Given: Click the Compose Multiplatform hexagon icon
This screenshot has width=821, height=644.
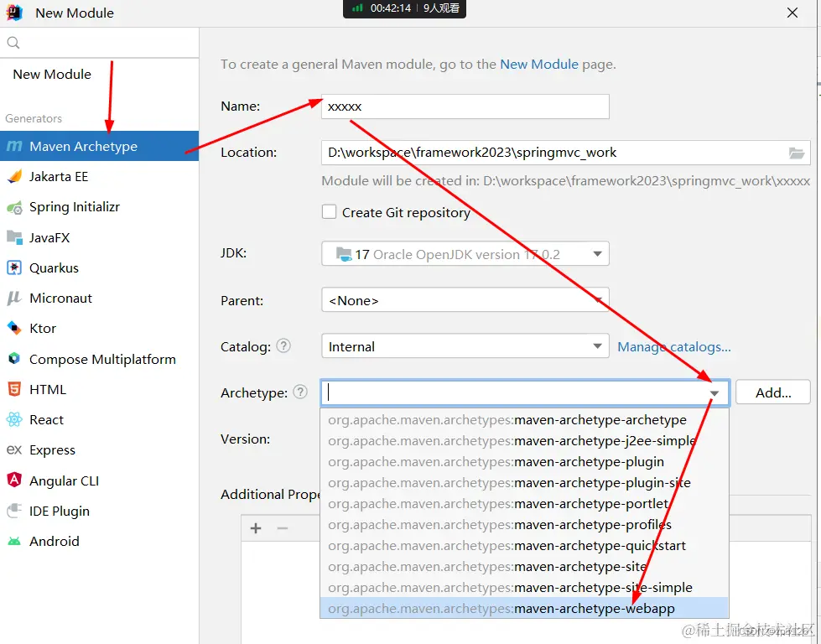Looking at the screenshot, I should coord(14,359).
